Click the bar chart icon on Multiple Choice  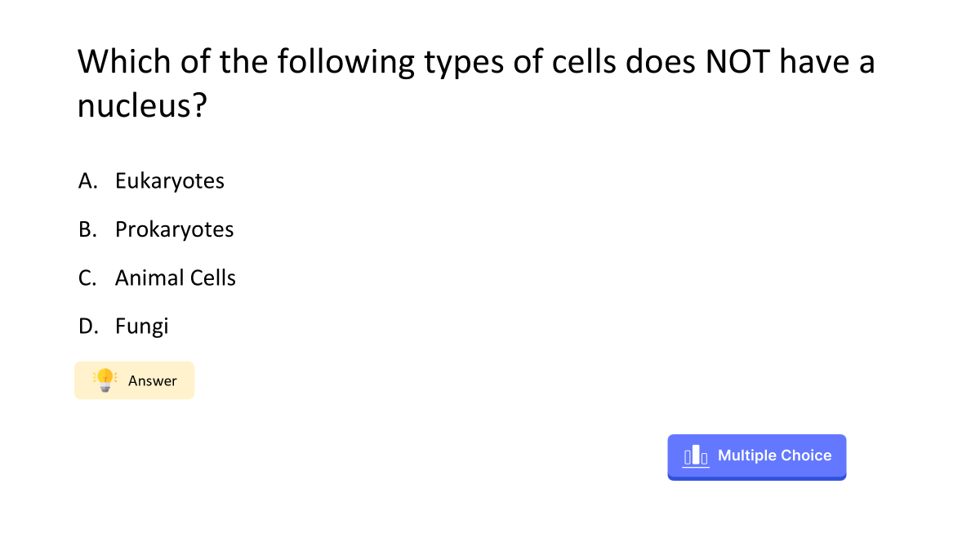(696, 456)
